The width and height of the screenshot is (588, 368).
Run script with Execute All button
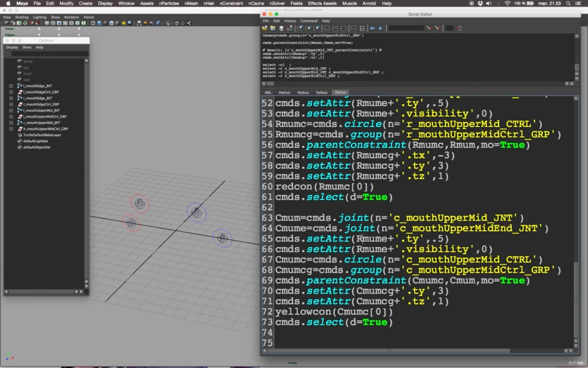372,28
